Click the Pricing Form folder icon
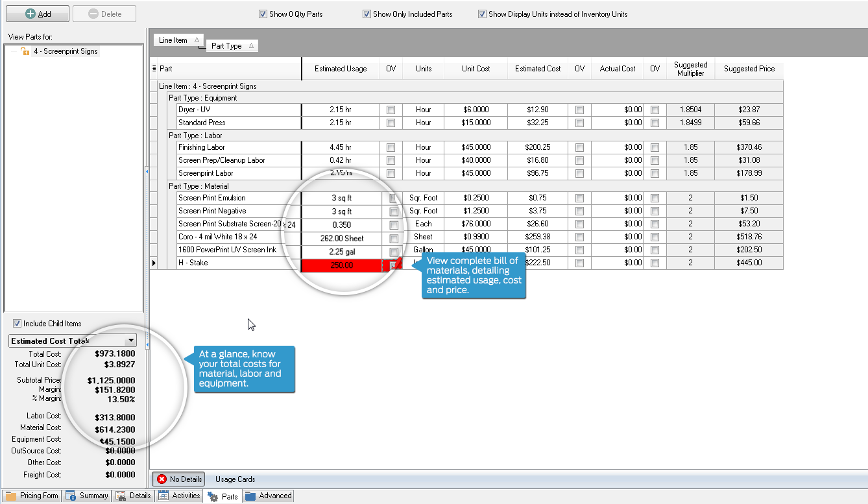This screenshot has height=504, width=868. (x=11, y=496)
